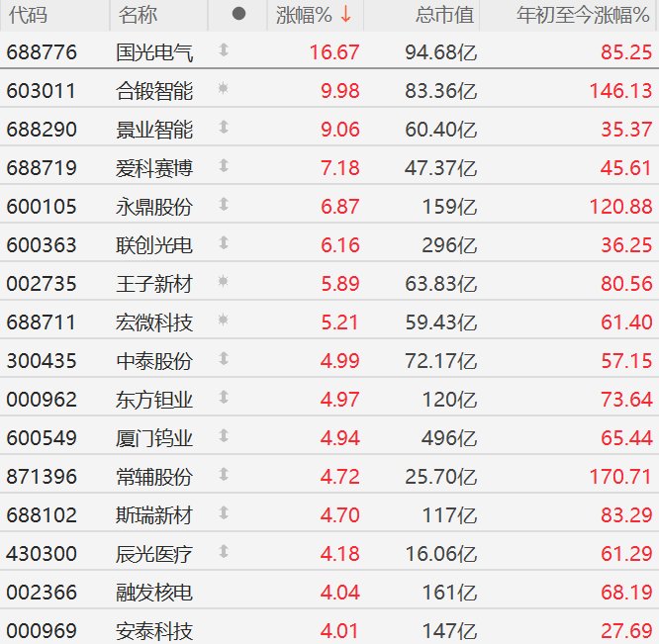Open stock name 王子新材
The height and width of the screenshot is (644, 659).
click(x=154, y=284)
